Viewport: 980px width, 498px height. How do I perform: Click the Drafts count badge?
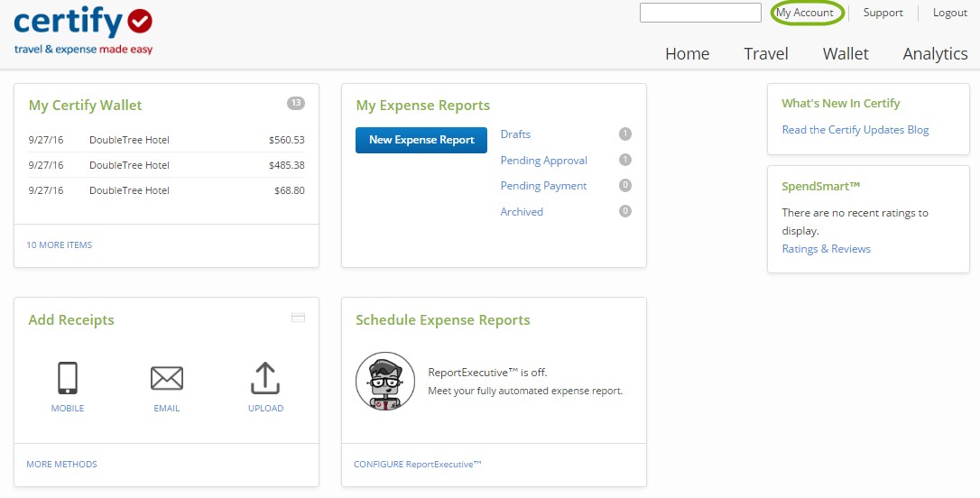625,134
